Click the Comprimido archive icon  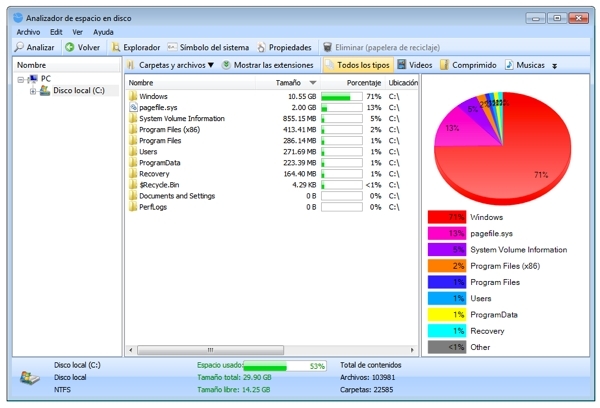[x=444, y=65]
